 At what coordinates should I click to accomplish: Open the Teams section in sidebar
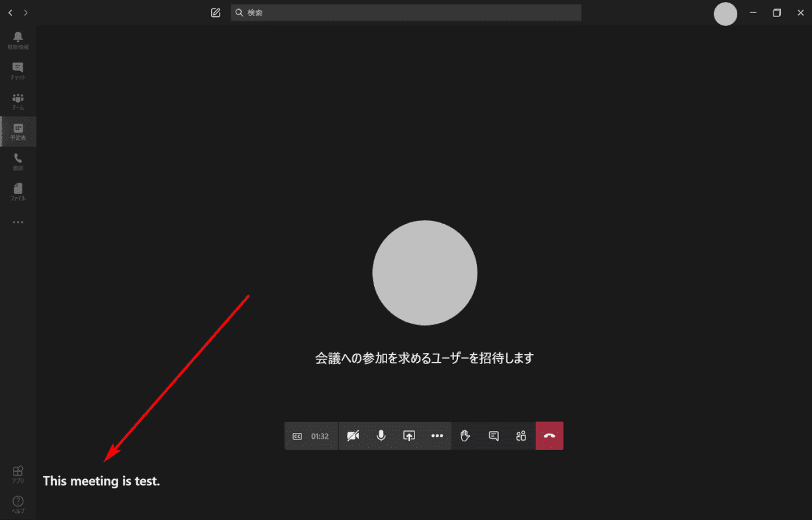pos(18,101)
